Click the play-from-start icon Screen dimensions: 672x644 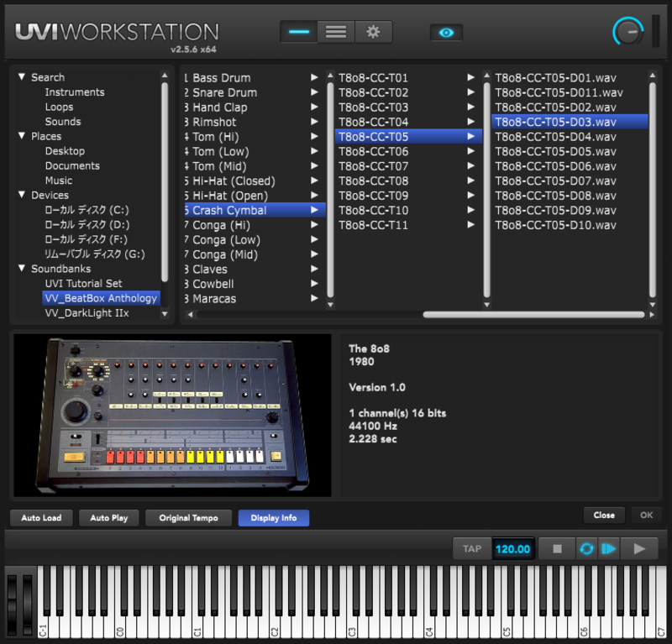tap(608, 548)
